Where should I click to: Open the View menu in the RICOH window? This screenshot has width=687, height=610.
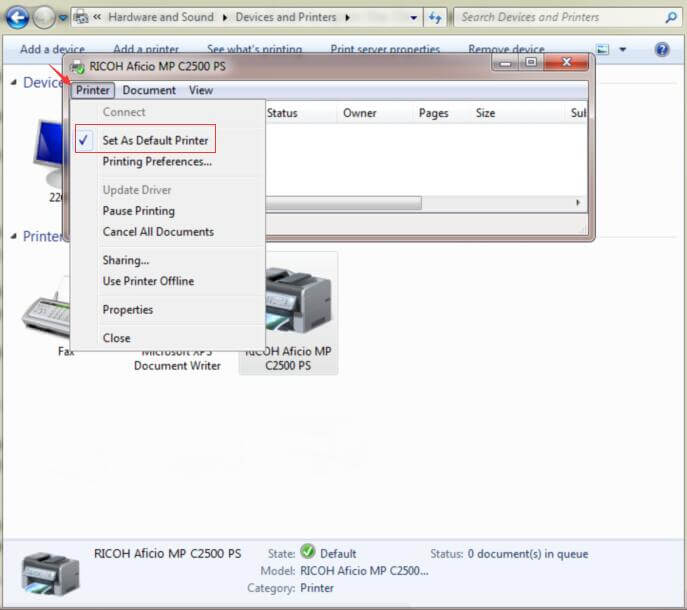[x=201, y=90]
